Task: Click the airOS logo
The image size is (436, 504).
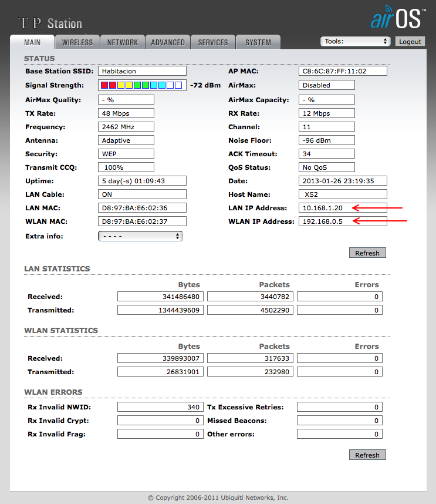Action: point(397,18)
